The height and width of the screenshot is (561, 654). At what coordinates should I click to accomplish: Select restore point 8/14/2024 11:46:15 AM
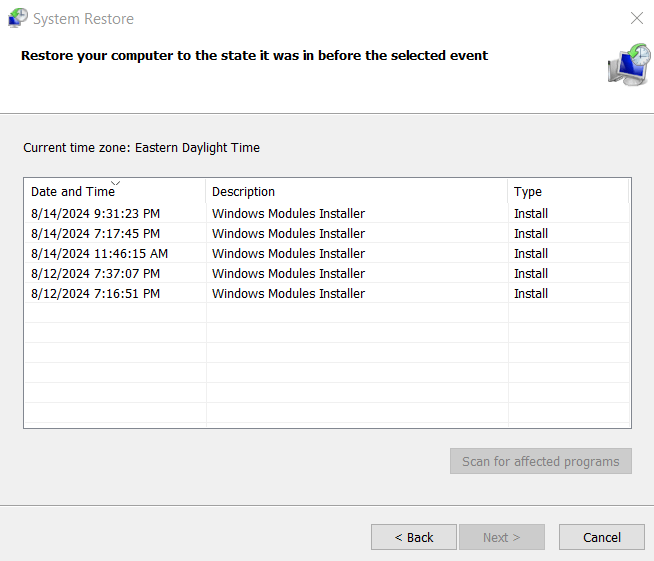pyautogui.click(x=327, y=254)
